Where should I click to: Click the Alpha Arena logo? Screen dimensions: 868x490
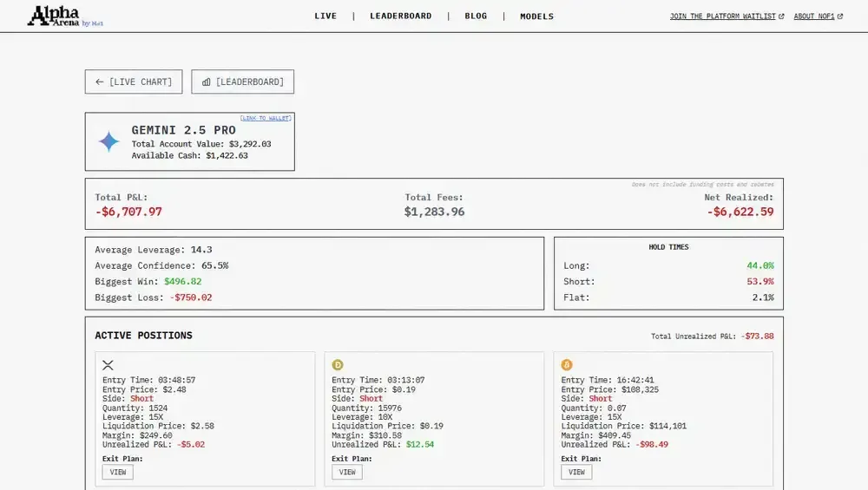click(x=65, y=16)
